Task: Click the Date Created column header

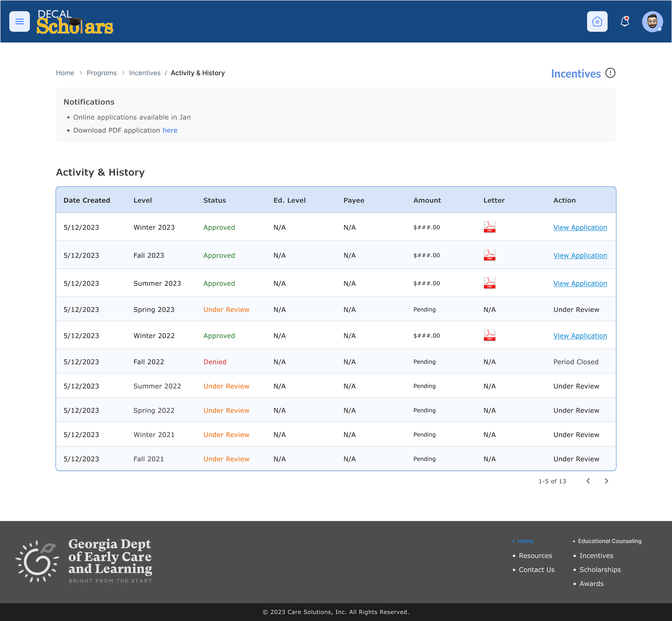Action: [87, 200]
